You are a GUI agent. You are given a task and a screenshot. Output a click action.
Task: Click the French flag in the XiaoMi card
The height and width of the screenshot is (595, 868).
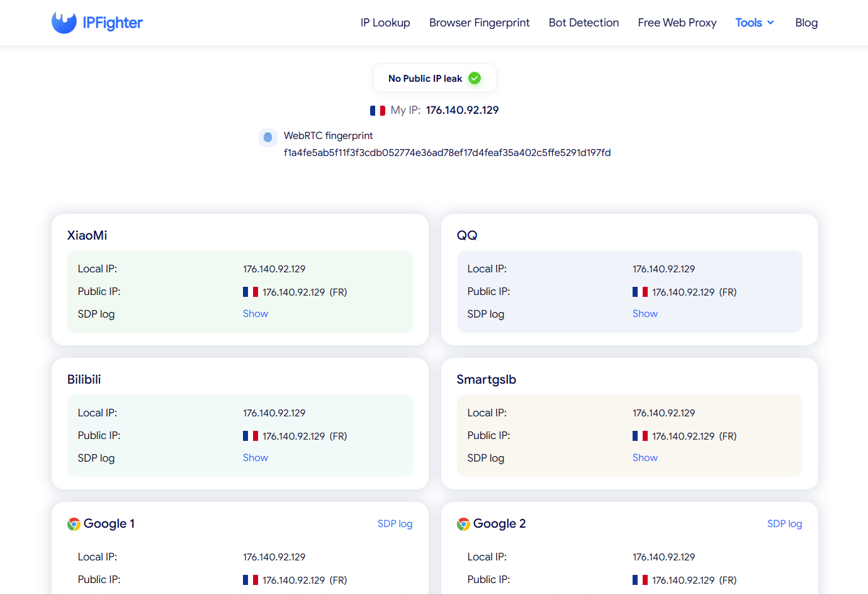pos(251,292)
